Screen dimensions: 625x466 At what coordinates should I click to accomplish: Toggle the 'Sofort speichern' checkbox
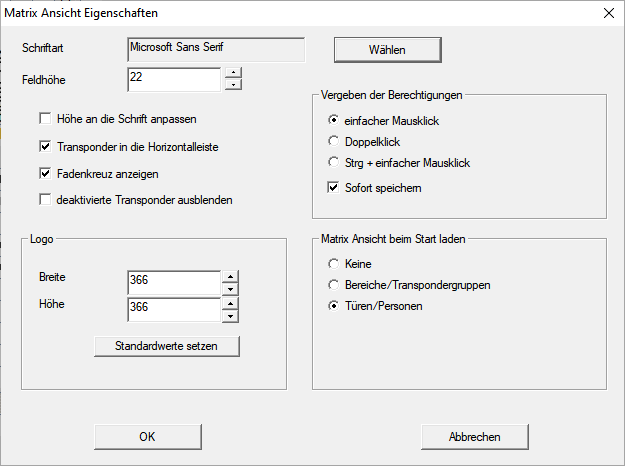click(x=334, y=187)
